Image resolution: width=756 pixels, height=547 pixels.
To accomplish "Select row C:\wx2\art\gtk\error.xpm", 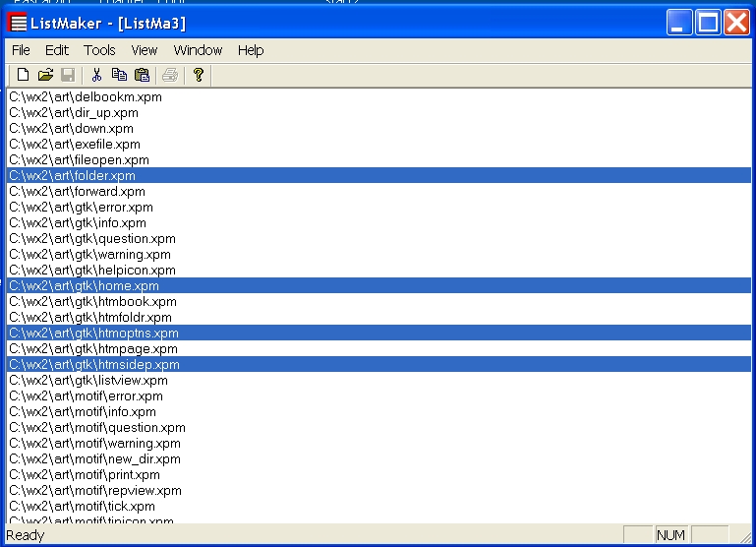I will click(x=378, y=207).
